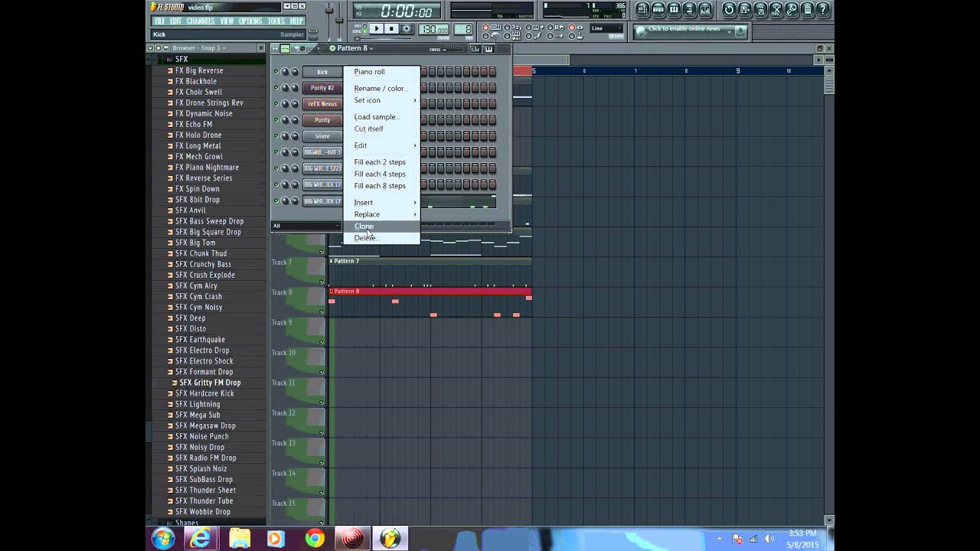The width and height of the screenshot is (980, 551).
Task: Click the swing slider in the step sequencer
Action: (454, 50)
